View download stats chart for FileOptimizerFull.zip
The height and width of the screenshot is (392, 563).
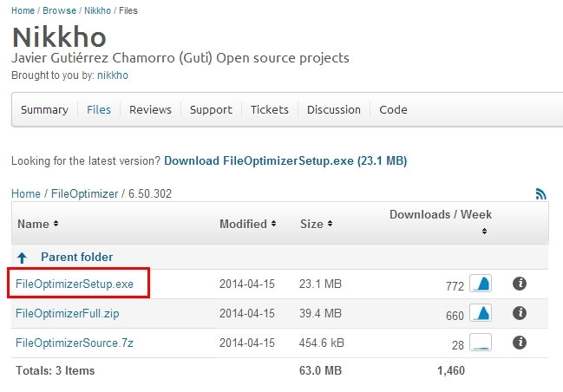click(x=481, y=313)
